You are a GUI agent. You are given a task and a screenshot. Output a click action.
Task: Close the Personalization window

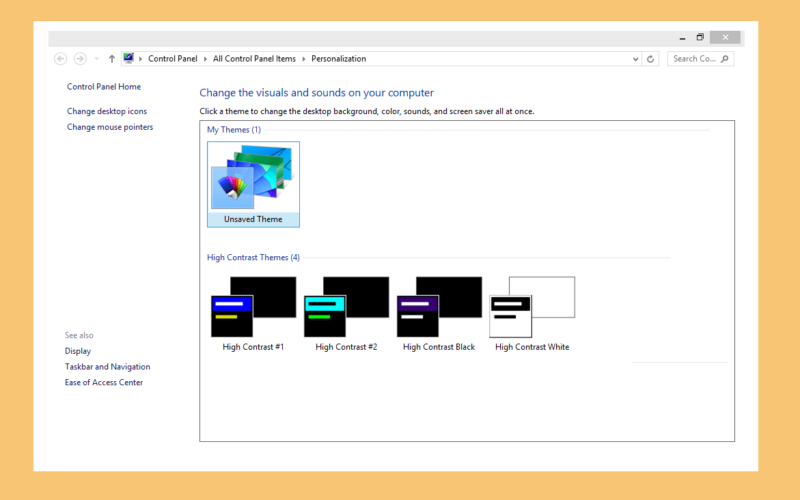pyautogui.click(x=725, y=37)
